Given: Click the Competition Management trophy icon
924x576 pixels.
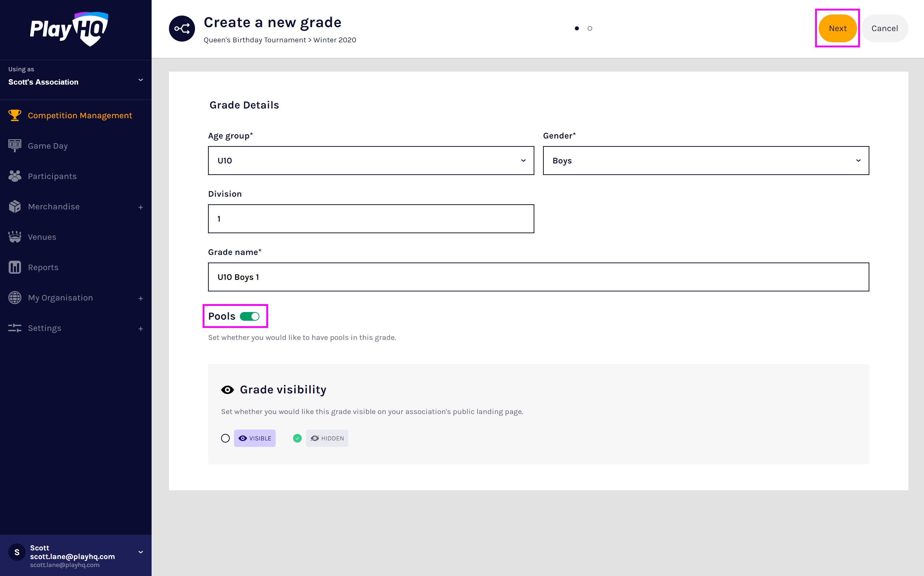Looking at the screenshot, I should tap(15, 115).
